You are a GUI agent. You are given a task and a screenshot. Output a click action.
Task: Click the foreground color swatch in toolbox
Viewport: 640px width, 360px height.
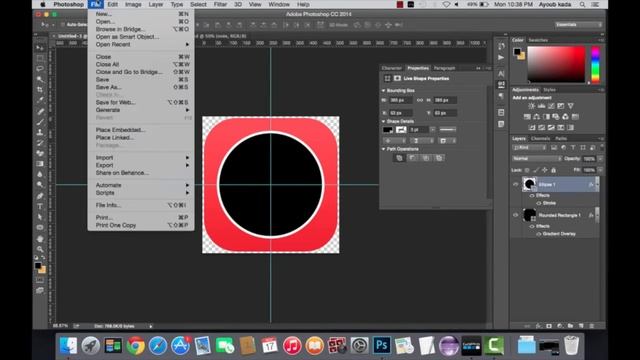coord(38,266)
